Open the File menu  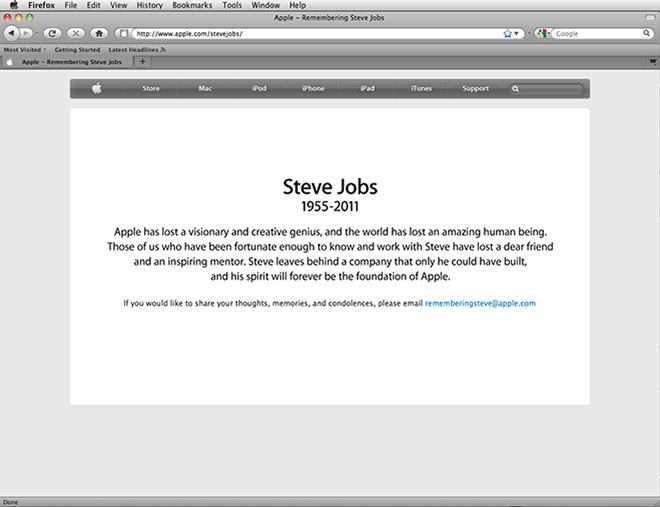click(71, 5)
